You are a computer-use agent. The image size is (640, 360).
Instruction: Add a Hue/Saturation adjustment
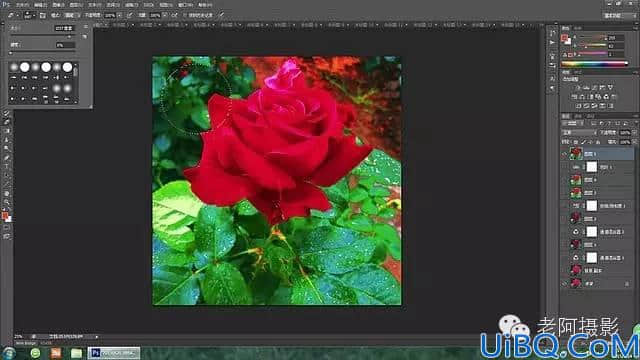click(x=575, y=97)
